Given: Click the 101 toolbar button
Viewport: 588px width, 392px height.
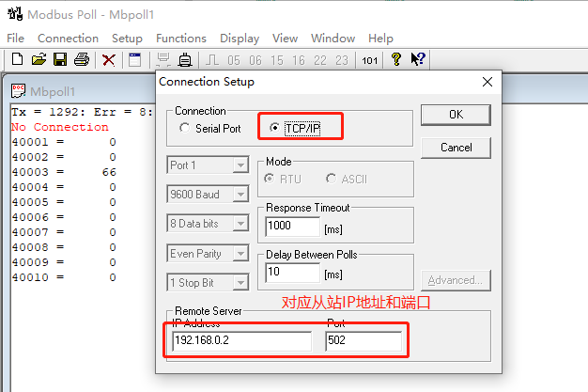Looking at the screenshot, I should pyautogui.click(x=370, y=60).
